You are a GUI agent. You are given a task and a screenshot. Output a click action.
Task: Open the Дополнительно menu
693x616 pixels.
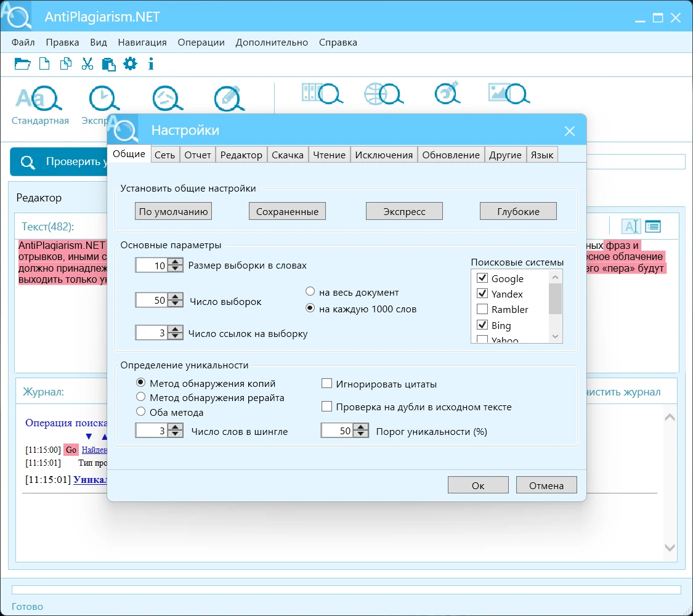[272, 43]
